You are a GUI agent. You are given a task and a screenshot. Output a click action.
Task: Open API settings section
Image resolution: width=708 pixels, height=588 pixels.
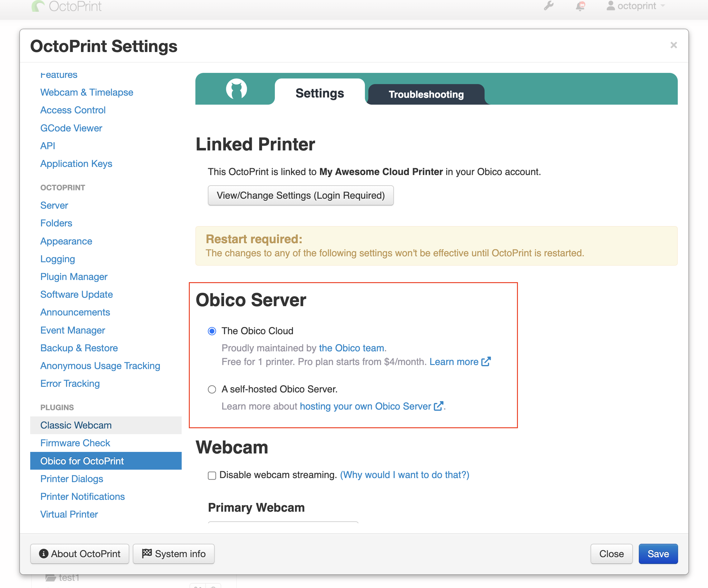tap(48, 146)
